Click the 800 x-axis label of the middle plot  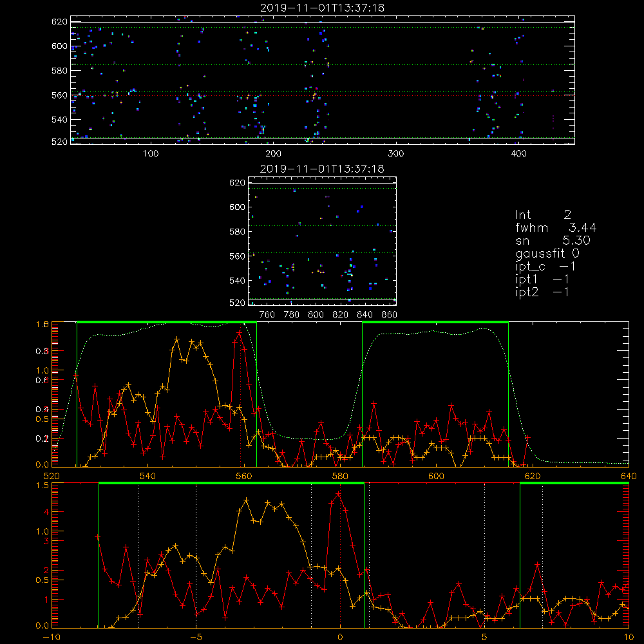[316, 315]
